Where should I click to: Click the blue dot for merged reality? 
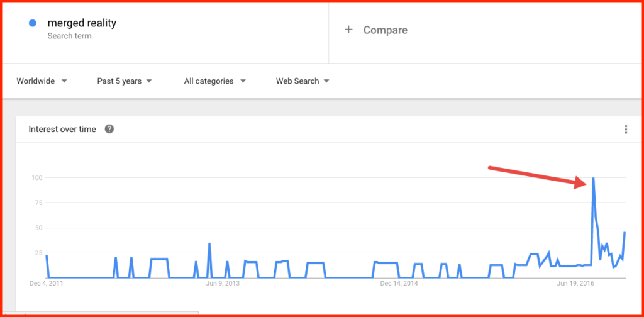pos(33,23)
